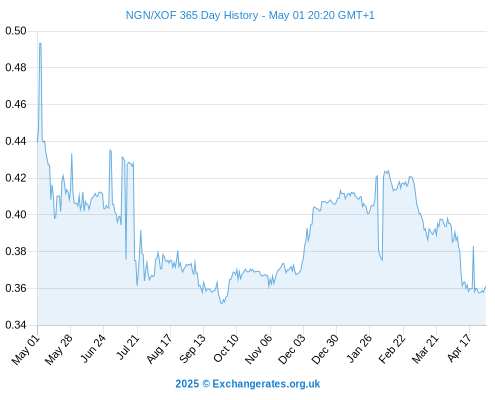Click the Feb 22 date label

click(392, 349)
